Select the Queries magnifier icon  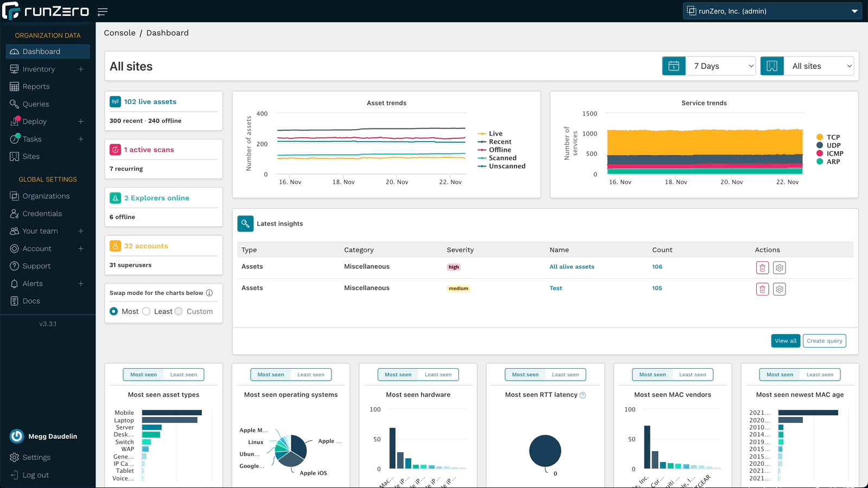(14, 104)
